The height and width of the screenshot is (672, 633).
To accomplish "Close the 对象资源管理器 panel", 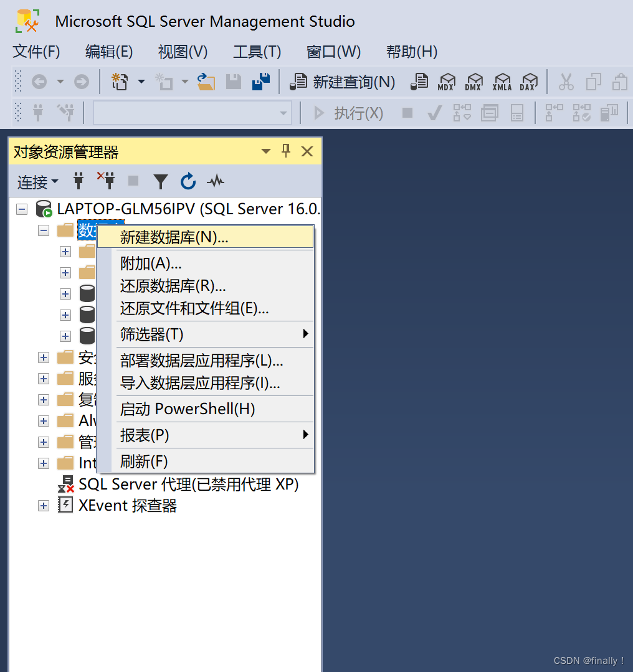I will (307, 151).
